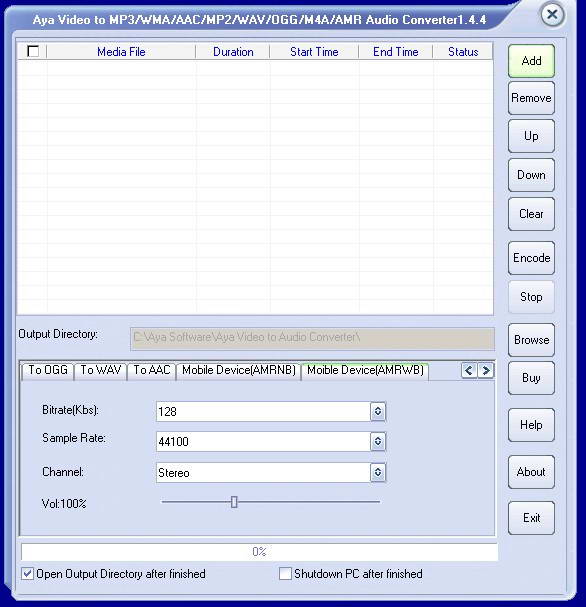
Task: Show the About dialog
Action: [531, 472]
